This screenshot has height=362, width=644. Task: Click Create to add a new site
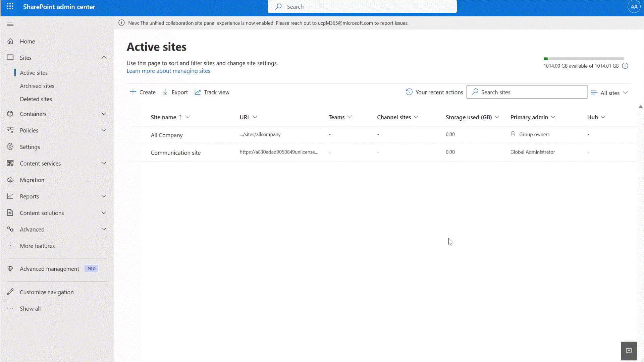pyautogui.click(x=143, y=92)
